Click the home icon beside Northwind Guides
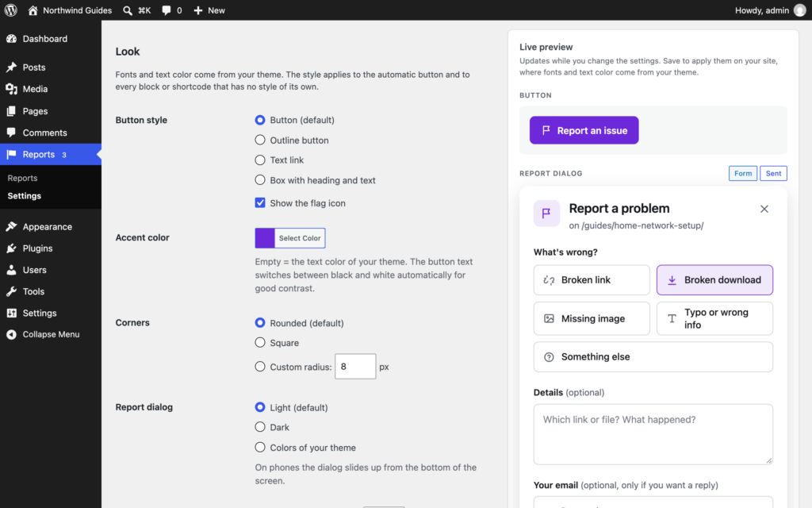 (x=33, y=10)
